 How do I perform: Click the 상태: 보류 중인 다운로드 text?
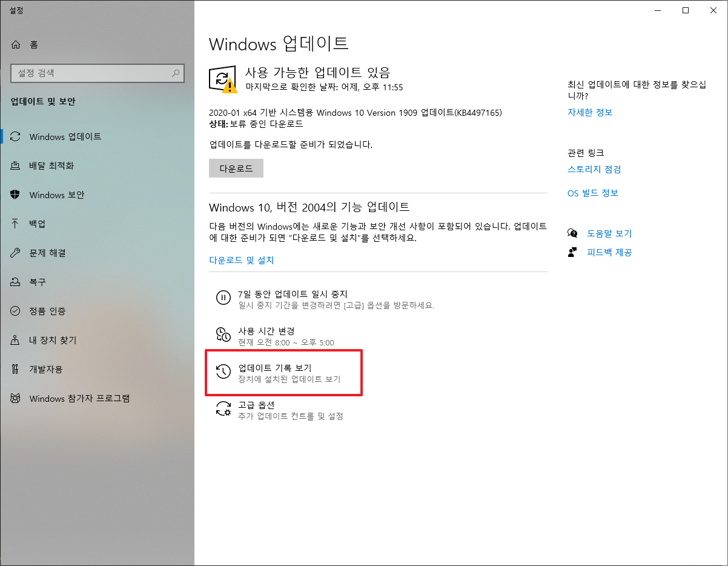click(x=256, y=124)
